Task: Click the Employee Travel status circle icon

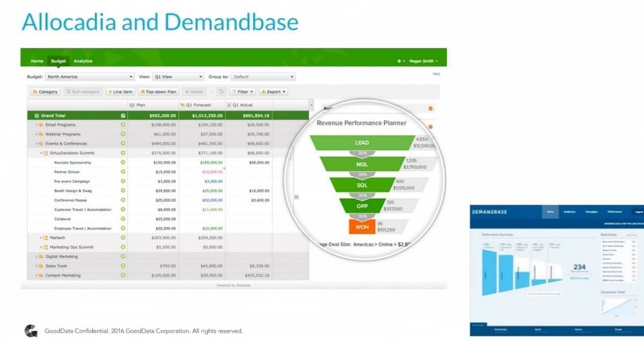Action: coord(123,228)
